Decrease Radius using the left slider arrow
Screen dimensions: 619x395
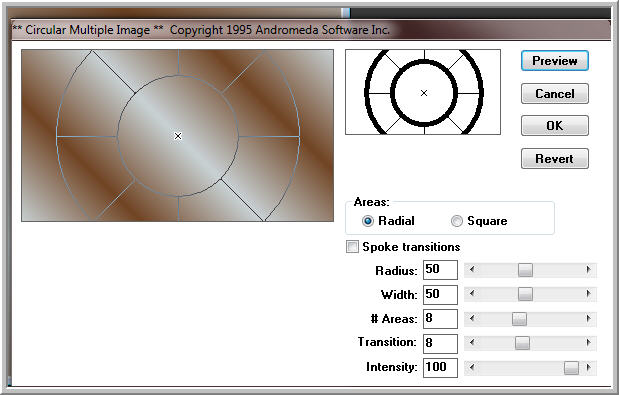pyautogui.click(x=472, y=270)
